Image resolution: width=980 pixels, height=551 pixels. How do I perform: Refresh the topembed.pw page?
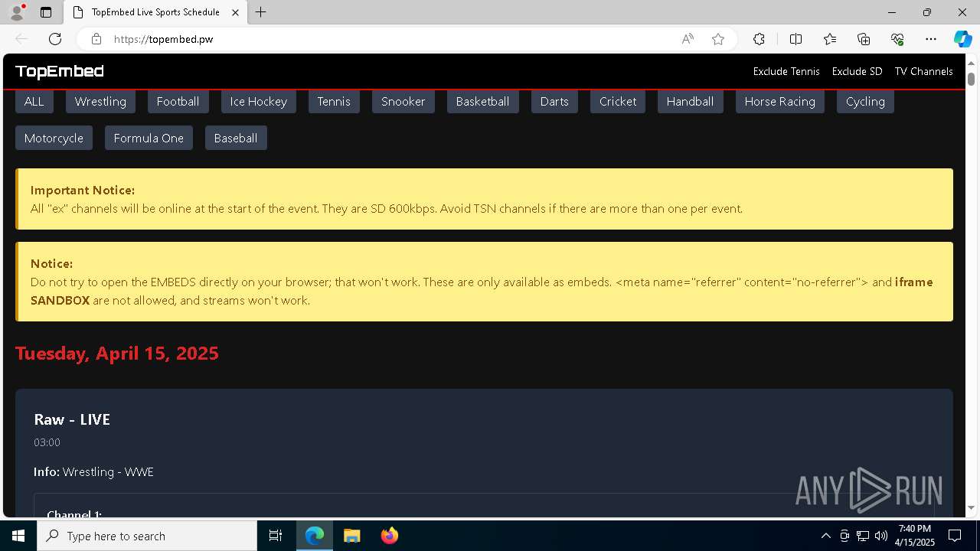pos(55,39)
